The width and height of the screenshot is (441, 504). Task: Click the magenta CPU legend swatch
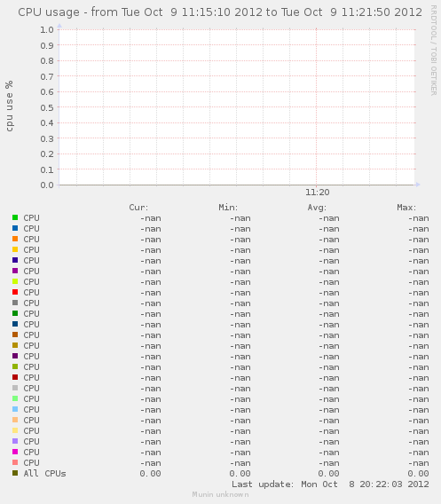[15, 452]
